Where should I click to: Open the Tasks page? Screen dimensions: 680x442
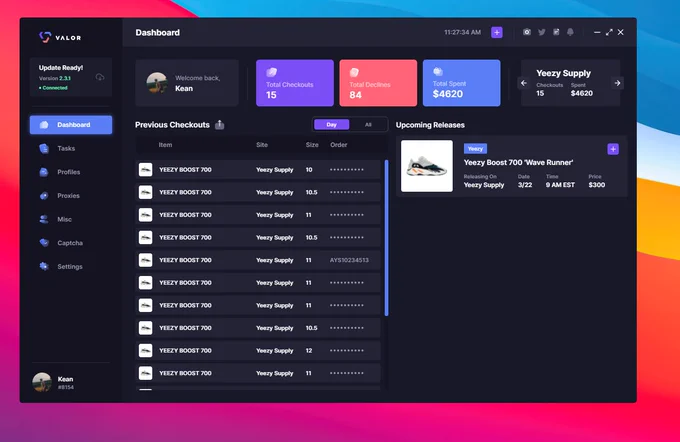(x=66, y=148)
